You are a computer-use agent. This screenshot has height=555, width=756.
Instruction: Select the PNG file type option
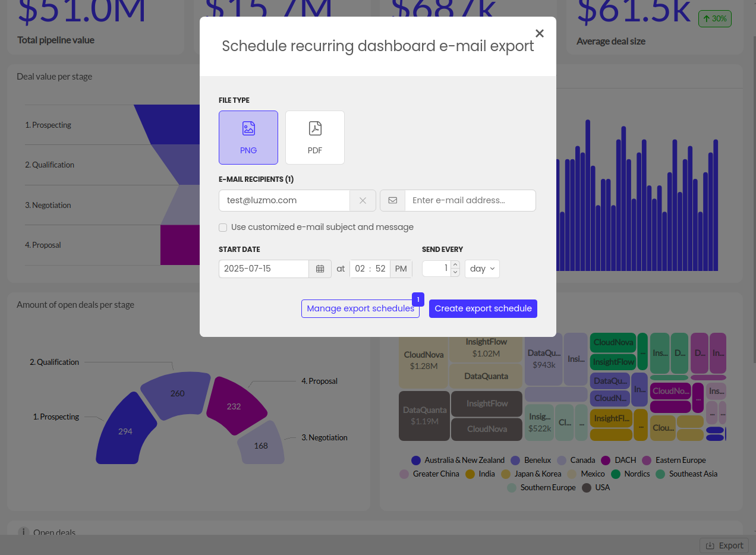[248, 137]
